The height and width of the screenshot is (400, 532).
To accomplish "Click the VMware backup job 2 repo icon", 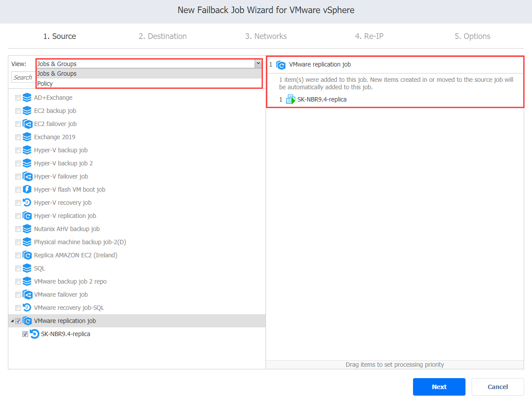I will (27, 281).
